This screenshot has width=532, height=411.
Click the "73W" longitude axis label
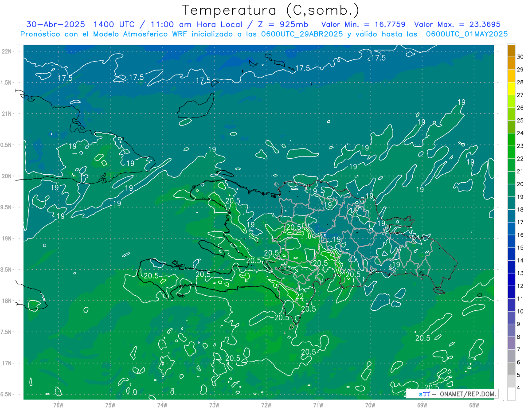click(214, 405)
